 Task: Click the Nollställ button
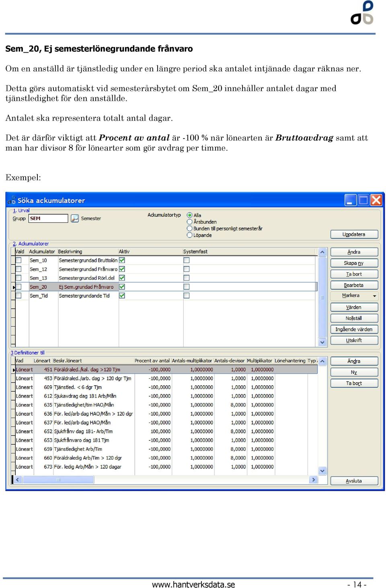point(354,318)
